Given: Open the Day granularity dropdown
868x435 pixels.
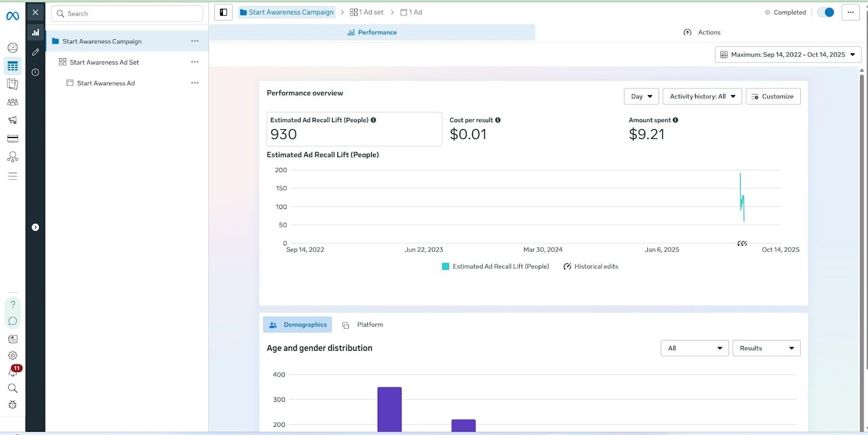Looking at the screenshot, I should pos(641,97).
